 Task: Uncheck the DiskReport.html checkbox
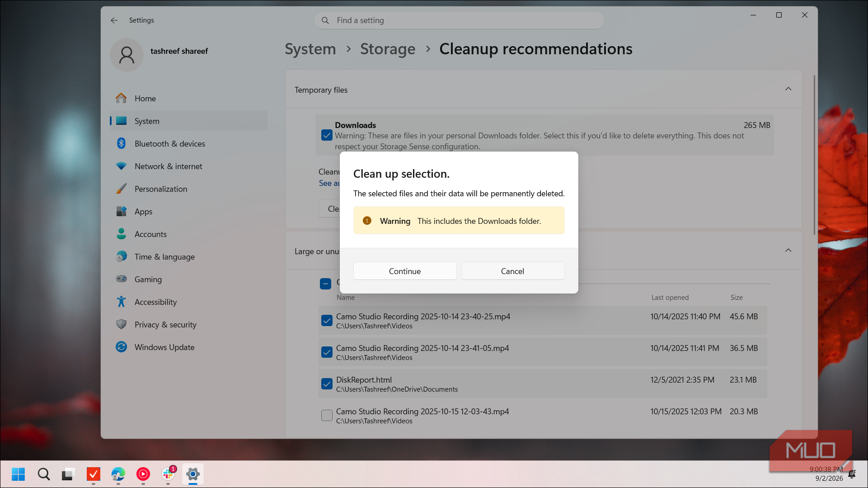[x=327, y=384]
